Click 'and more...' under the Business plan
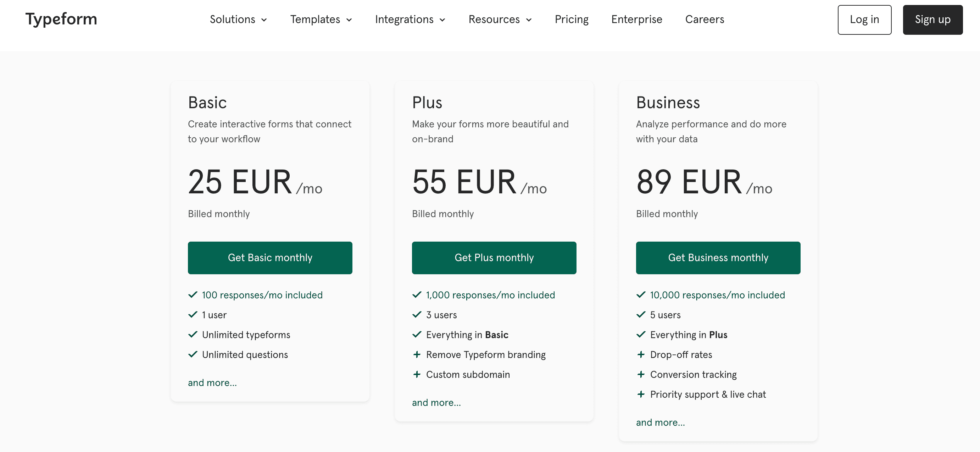The image size is (980, 452). [660, 422]
